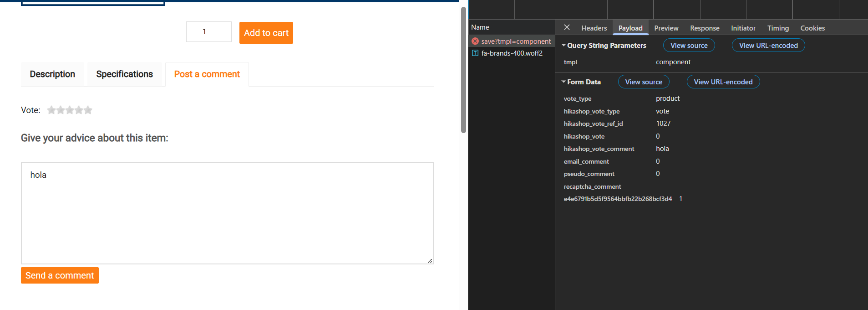Show the Specifications product tab
868x310 pixels.
(x=124, y=74)
